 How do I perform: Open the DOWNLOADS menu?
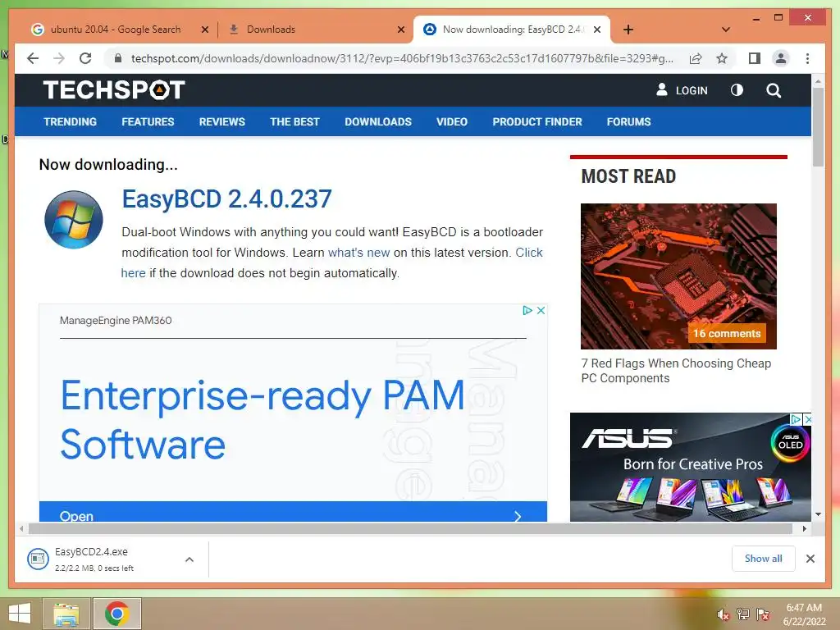coord(378,121)
